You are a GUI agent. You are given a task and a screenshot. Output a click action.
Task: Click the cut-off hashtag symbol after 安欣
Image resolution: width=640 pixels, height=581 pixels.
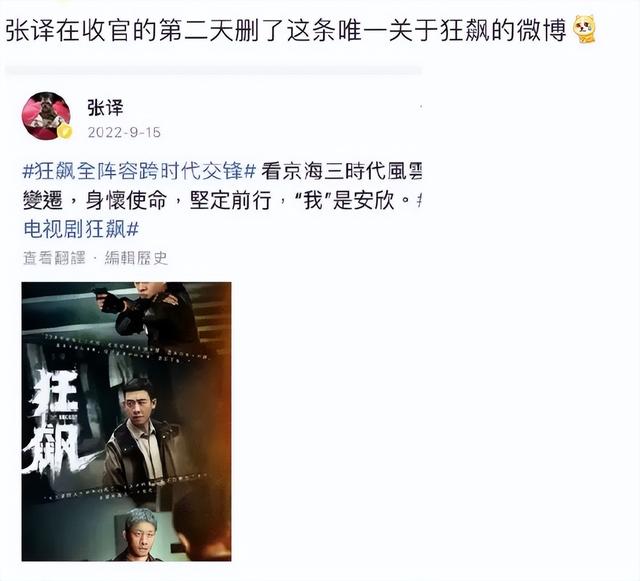click(419, 200)
